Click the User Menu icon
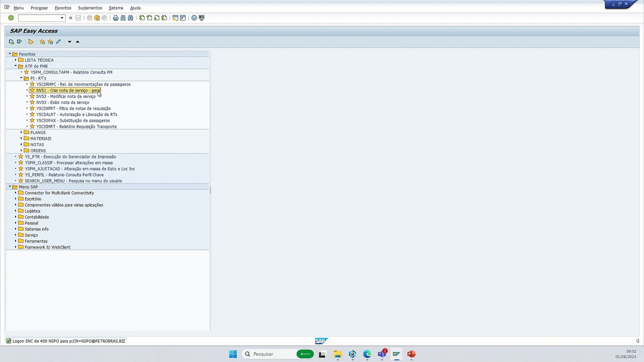Viewport: 644px width, 362px height. 12,42
